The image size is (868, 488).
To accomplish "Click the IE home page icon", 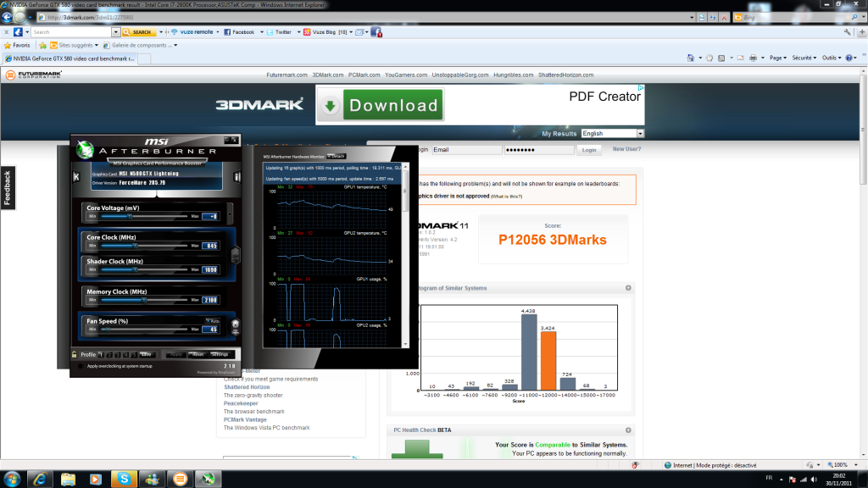I will [x=690, y=58].
